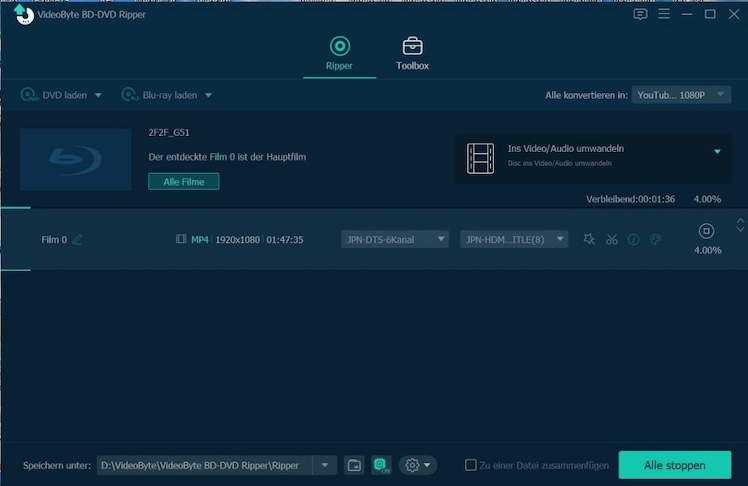Open the effects editor star-wand icon

[x=589, y=239]
